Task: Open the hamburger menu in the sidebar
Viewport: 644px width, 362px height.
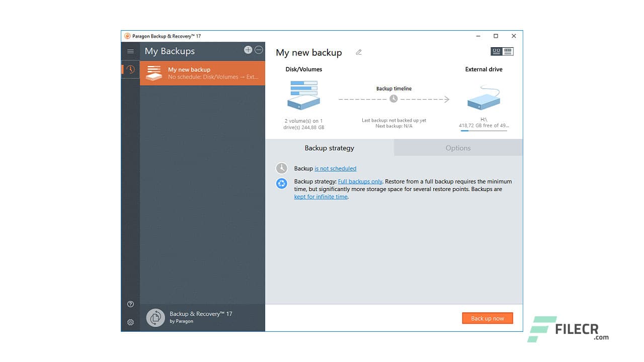Action: click(130, 51)
